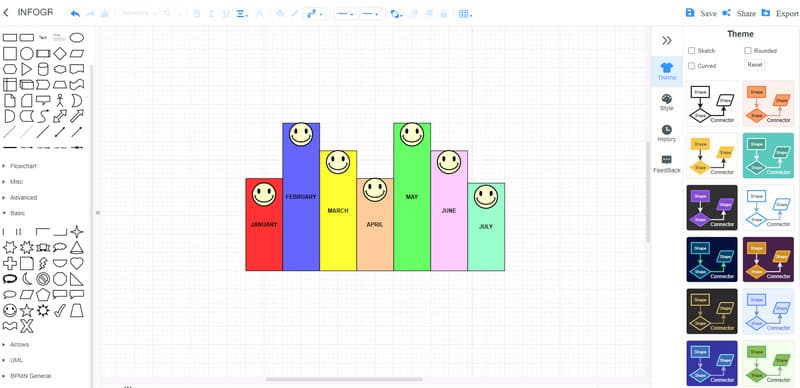This screenshot has height=388, width=800.
Task: Click the back arrow beside INFOGR
Action: pyautogui.click(x=6, y=13)
